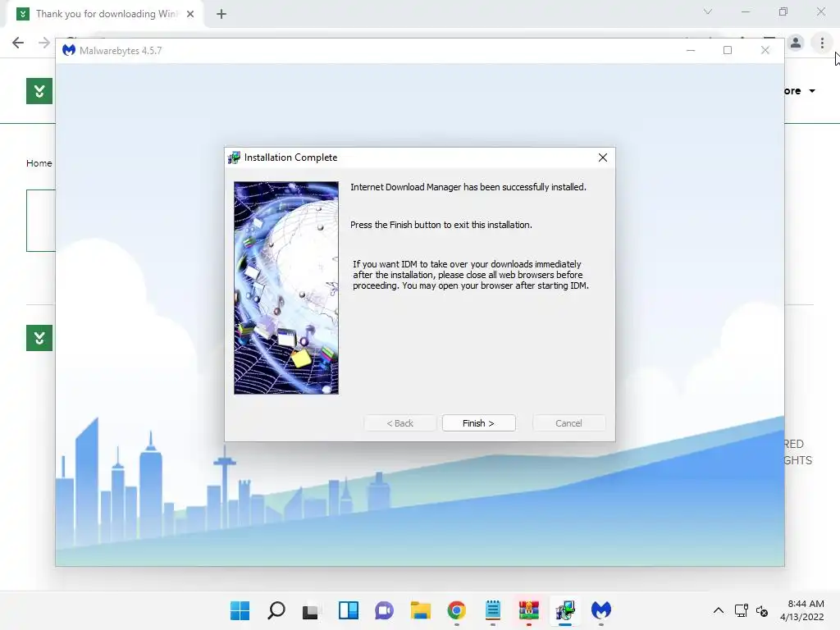840x630 pixels.
Task: Go forward in the Chrome browser
Action: click(x=44, y=43)
